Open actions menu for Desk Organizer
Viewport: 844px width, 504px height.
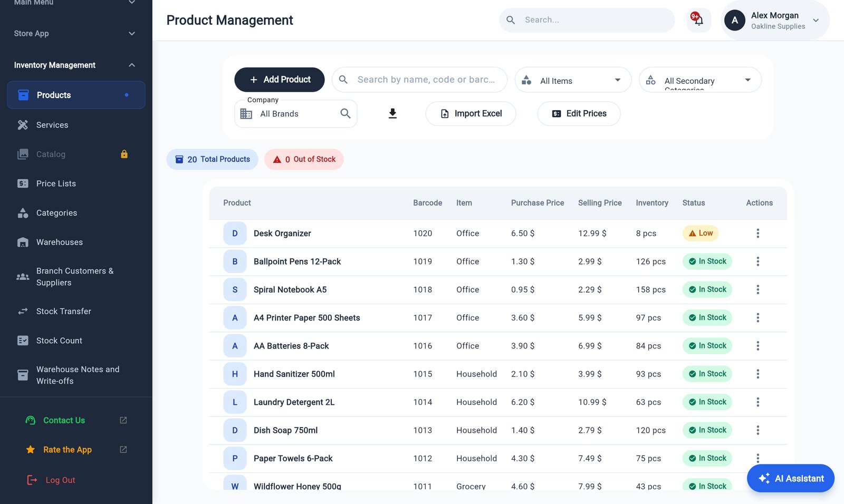click(x=758, y=233)
